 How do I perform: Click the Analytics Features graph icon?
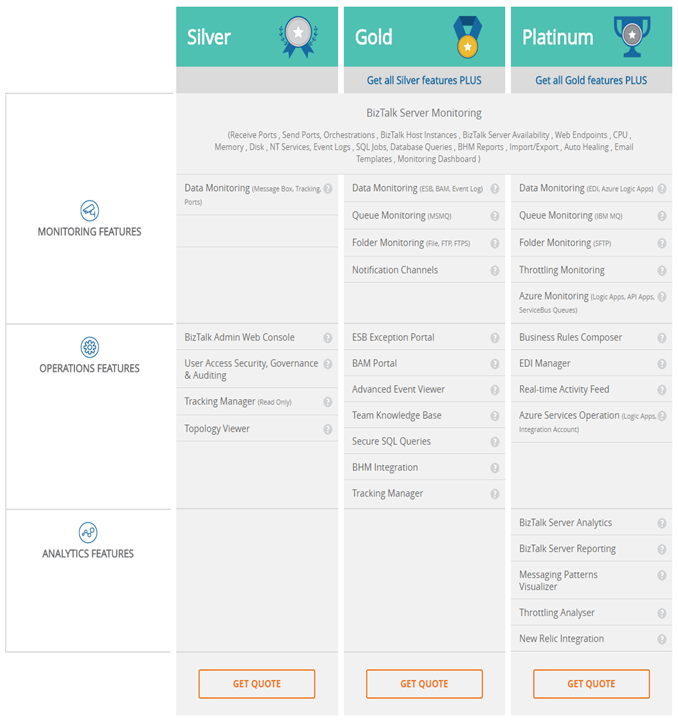click(x=88, y=533)
